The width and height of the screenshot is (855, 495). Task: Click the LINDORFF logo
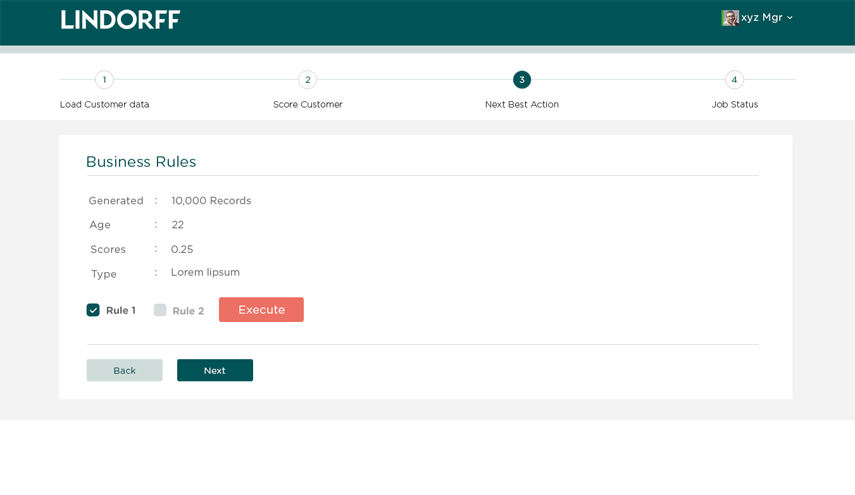(120, 19)
